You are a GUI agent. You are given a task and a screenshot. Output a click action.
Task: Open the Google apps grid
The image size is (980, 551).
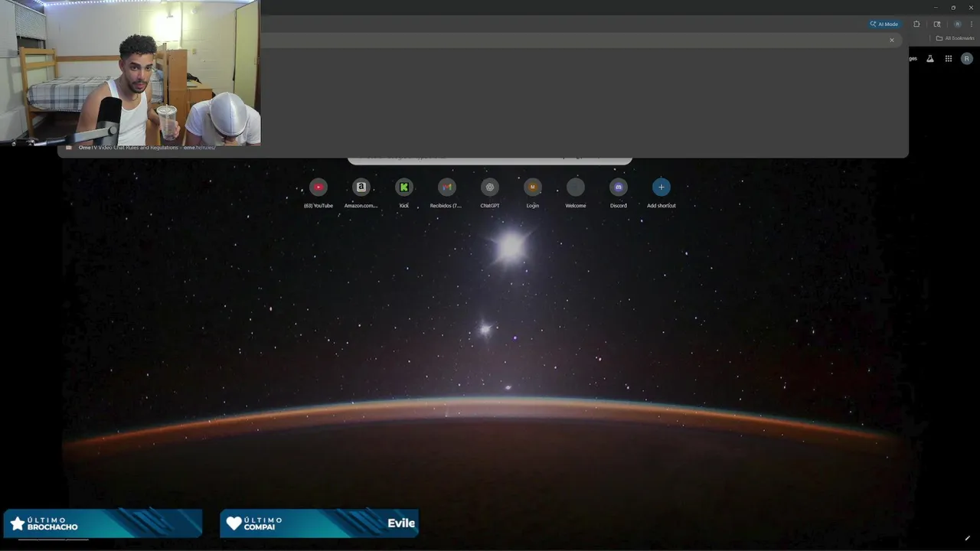tap(949, 59)
